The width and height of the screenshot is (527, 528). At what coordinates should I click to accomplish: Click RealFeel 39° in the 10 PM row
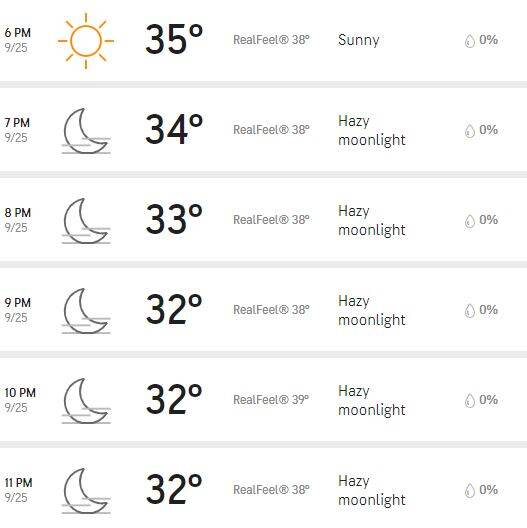pyautogui.click(x=271, y=400)
